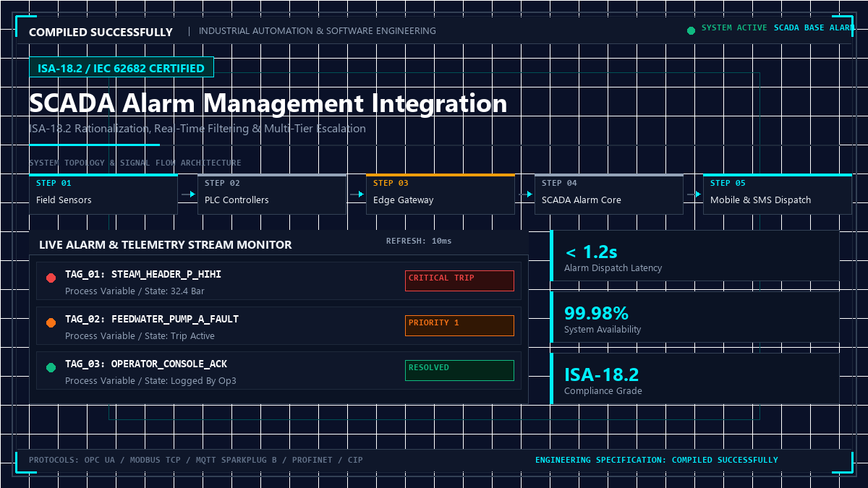Click the green System Active indicator dot
Image resolution: width=868 pixels, height=488 pixels.
(691, 30)
